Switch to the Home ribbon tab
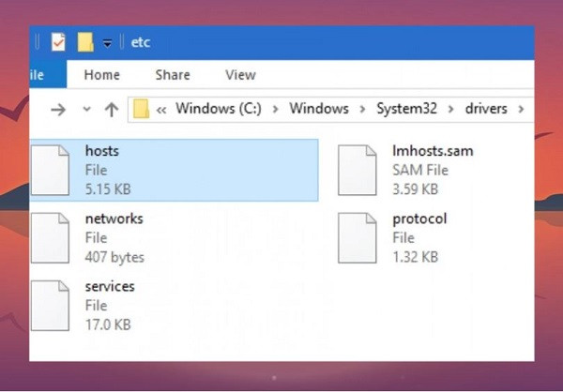The image size is (563, 392). pos(101,75)
